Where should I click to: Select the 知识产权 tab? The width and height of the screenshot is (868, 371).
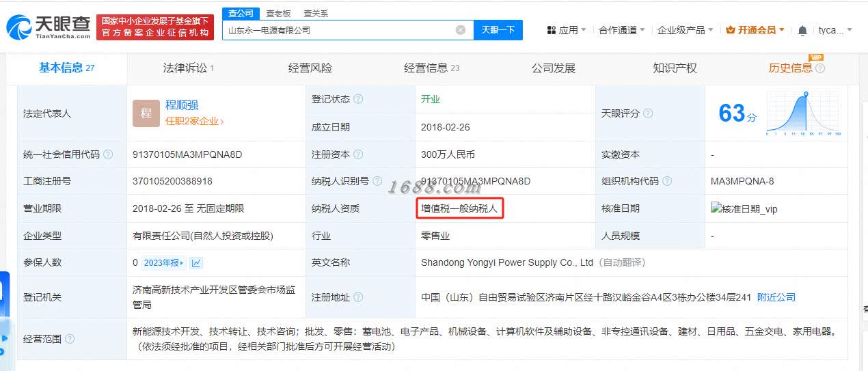click(x=675, y=68)
